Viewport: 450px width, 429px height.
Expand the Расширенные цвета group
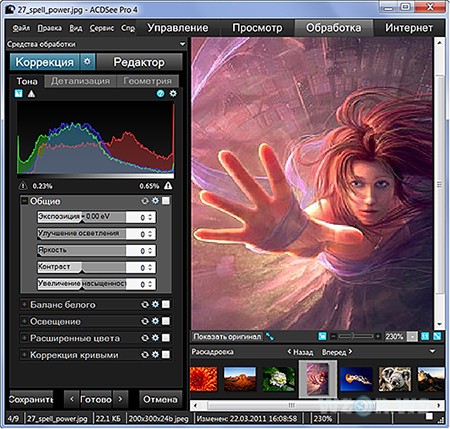click(24, 338)
